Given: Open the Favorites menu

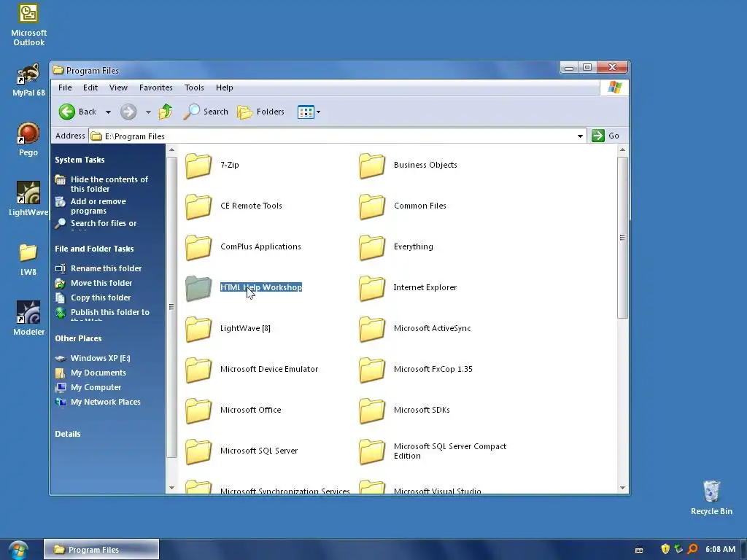Looking at the screenshot, I should click(156, 87).
